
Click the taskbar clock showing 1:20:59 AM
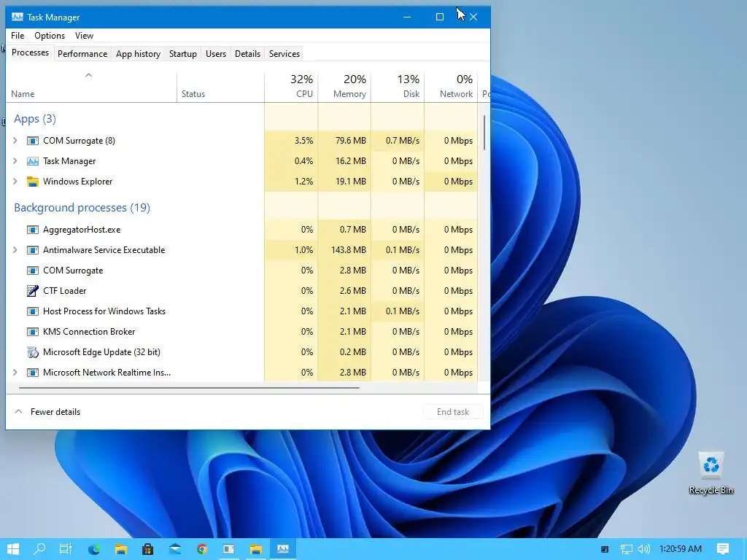(x=681, y=549)
